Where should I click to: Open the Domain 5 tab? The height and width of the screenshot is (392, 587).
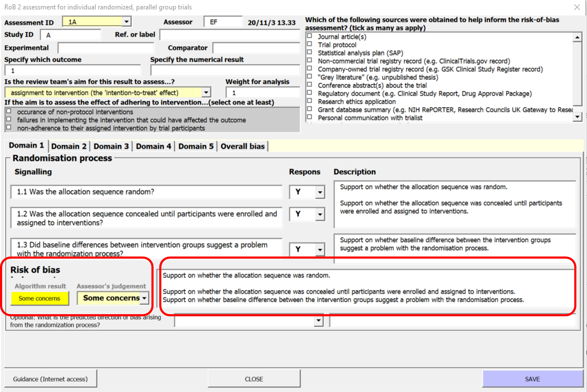[x=196, y=146]
